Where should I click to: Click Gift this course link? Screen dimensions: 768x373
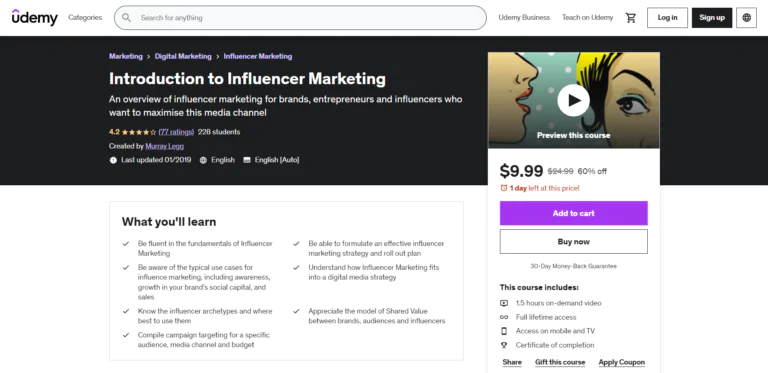click(x=560, y=362)
